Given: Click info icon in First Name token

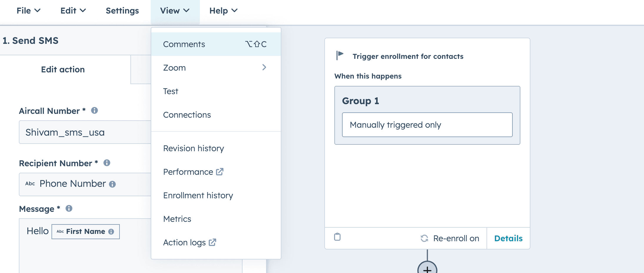Looking at the screenshot, I should (111, 232).
